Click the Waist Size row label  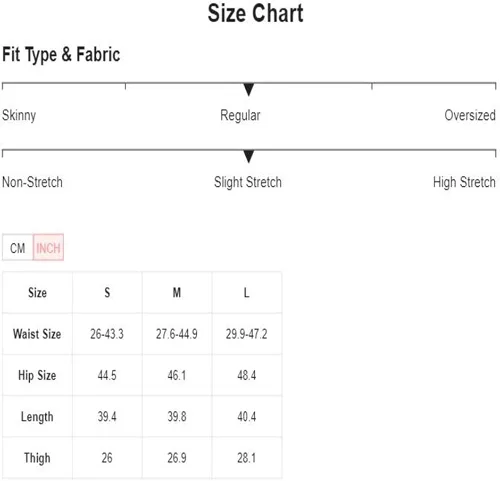37,334
